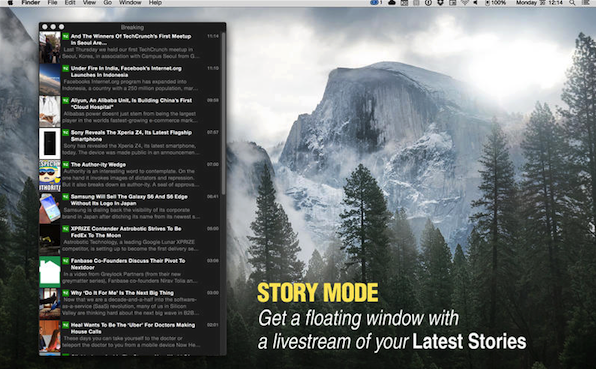This screenshot has height=369, width=596.
Task: Click thumbnail of Heal doctors house calls story
Action: click(x=50, y=336)
